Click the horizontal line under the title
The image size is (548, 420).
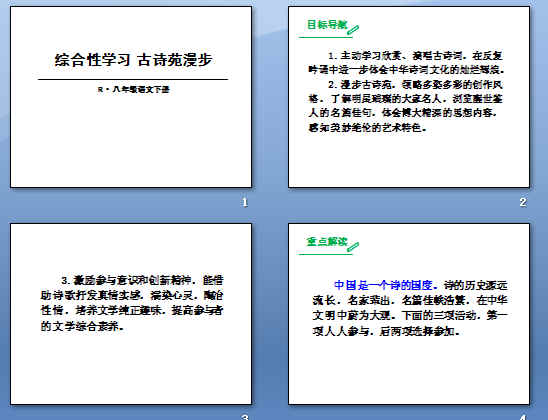(x=133, y=80)
